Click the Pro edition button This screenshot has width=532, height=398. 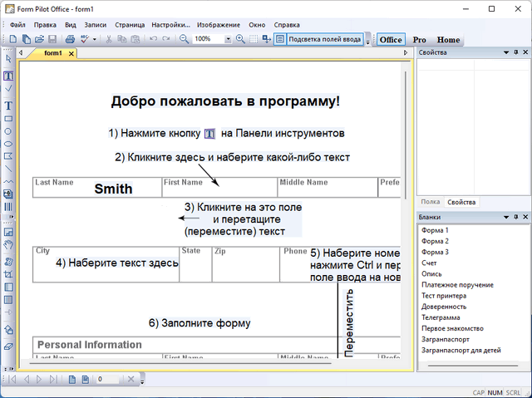(x=420, y=39)
